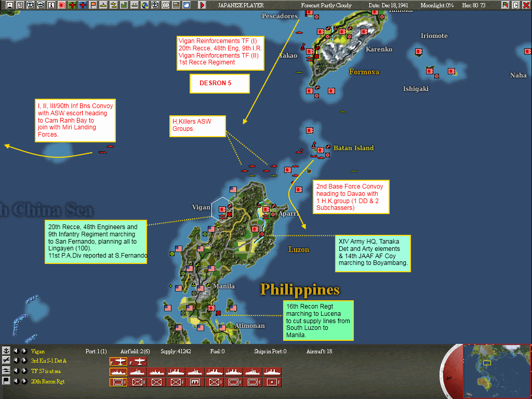Open the 20th Recon Rgt unit
This screenshot has height=399, width=532.
click(x=47, y=381)
